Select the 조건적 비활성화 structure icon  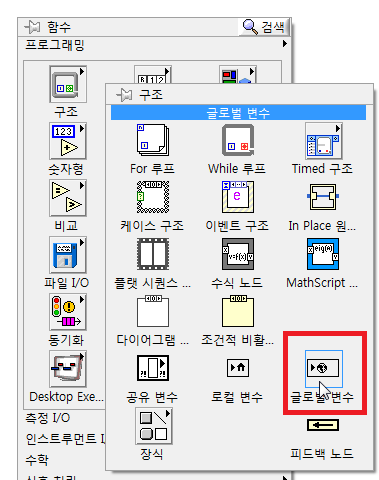tap(238, 311)
